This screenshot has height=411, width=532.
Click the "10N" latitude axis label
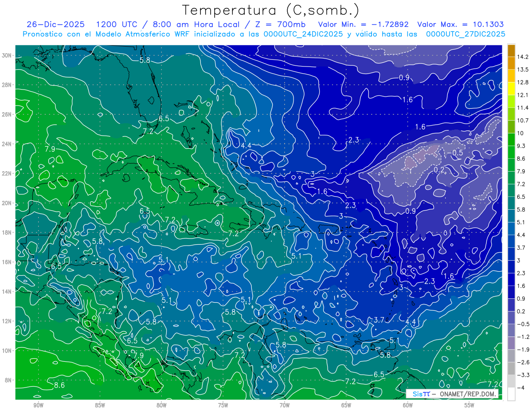[8, 350]
